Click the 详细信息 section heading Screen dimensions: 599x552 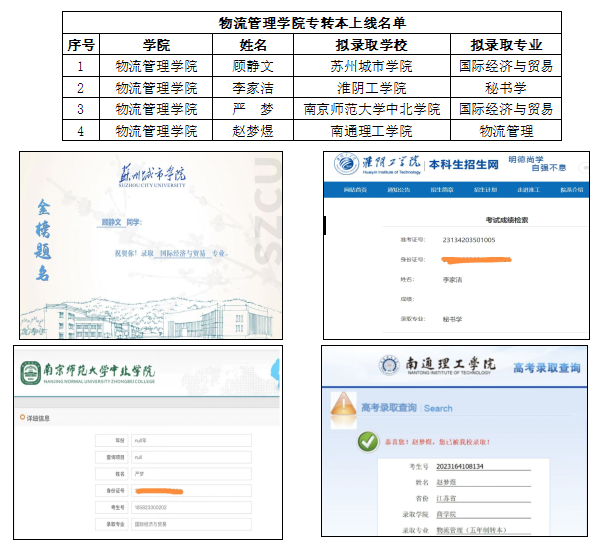(x=38, y=418)
